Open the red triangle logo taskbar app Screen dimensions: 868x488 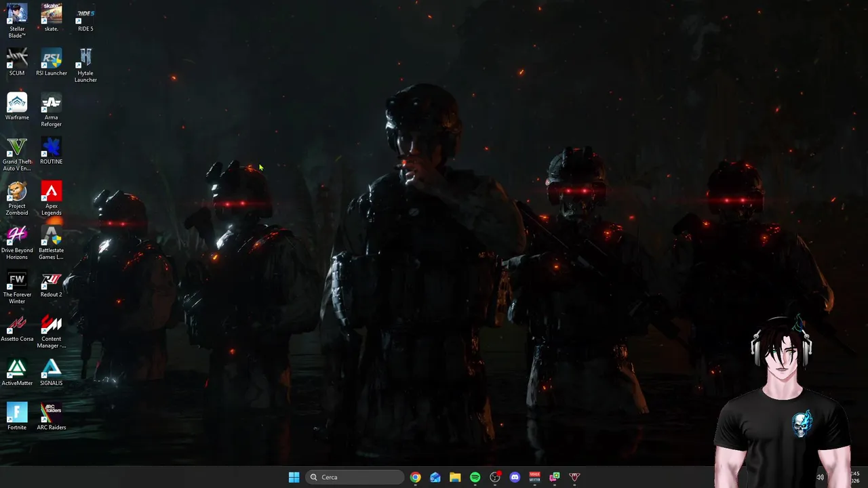574,477
